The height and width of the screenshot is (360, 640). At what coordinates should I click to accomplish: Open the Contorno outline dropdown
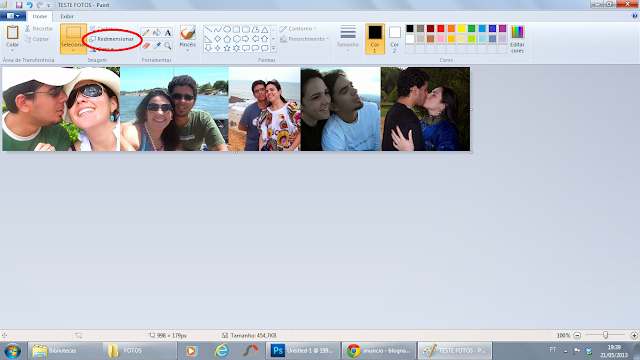pyautogui.click(x=298, y=29)
